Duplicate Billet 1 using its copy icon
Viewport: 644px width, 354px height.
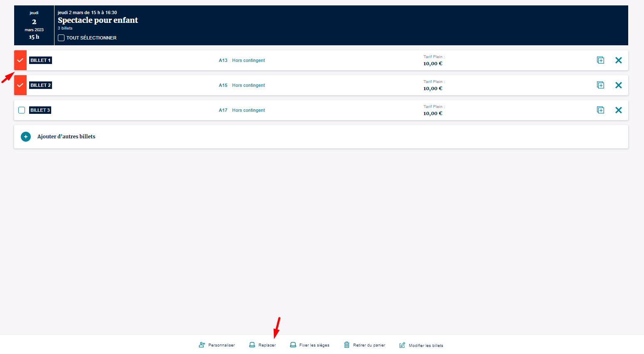(600, 60)
